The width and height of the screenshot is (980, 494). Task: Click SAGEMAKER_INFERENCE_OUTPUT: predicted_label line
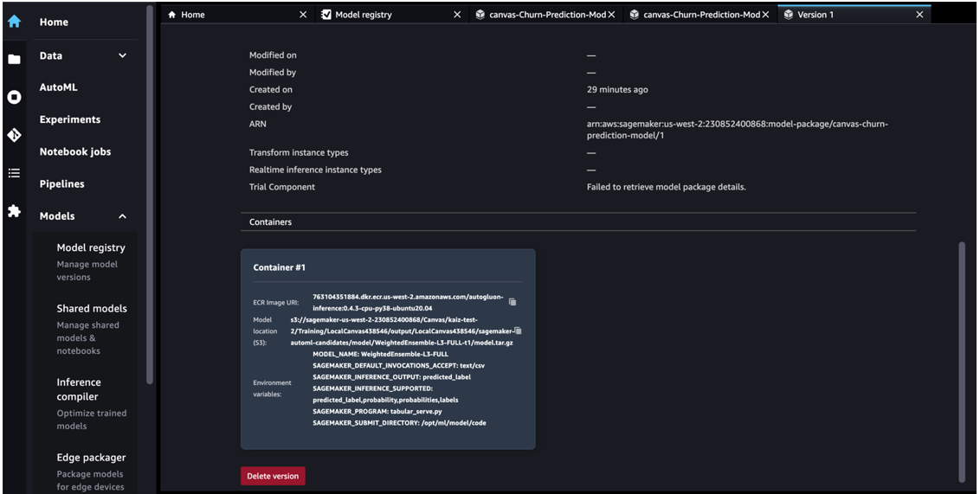[x=392, y=377]
